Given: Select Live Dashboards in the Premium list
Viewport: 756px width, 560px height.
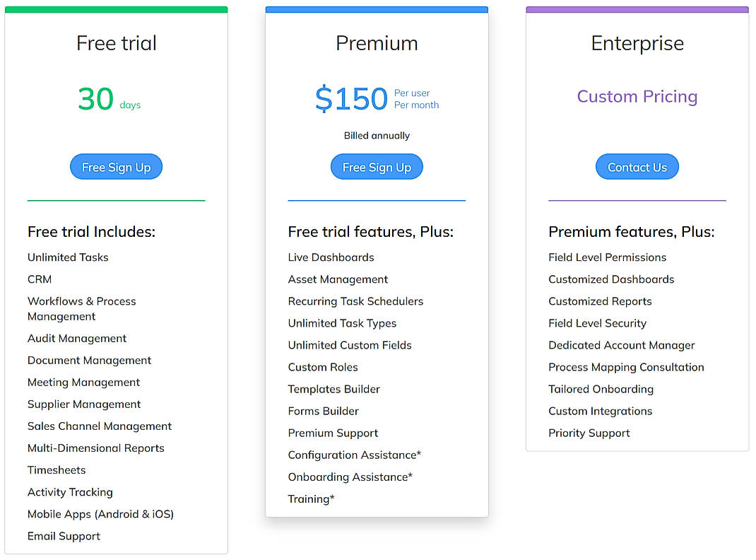Looking at the screenshot, I should pyautogui.click(x=331, y=257).
